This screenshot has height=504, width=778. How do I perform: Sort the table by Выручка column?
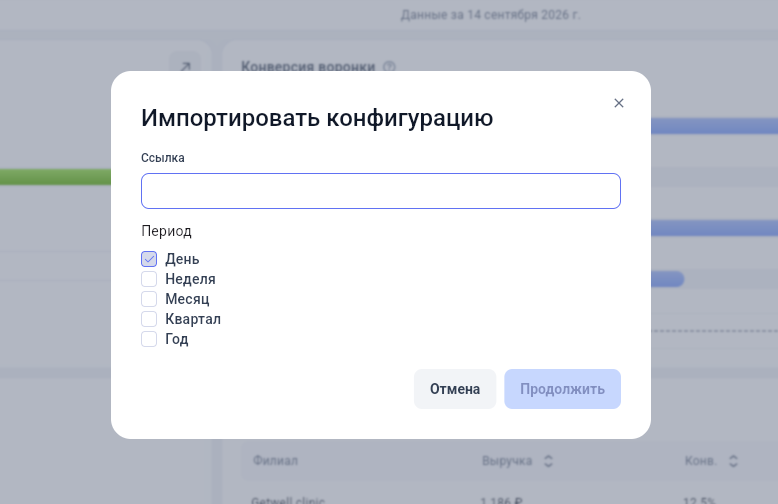548,461
